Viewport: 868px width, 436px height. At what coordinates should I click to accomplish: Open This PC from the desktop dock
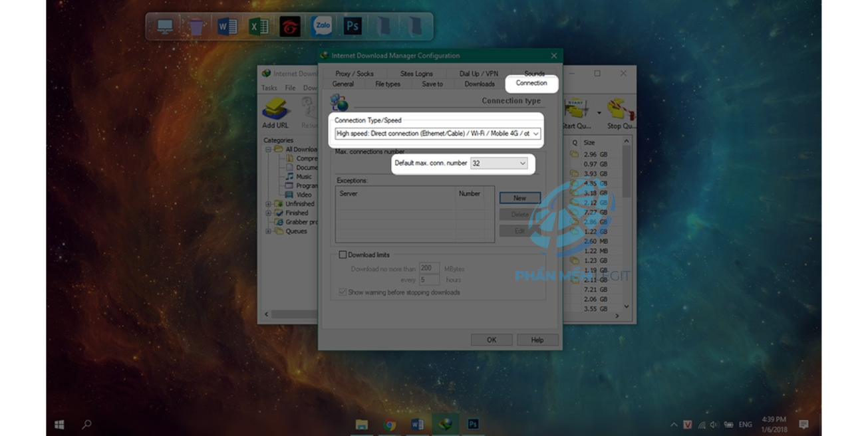[165, 27]
